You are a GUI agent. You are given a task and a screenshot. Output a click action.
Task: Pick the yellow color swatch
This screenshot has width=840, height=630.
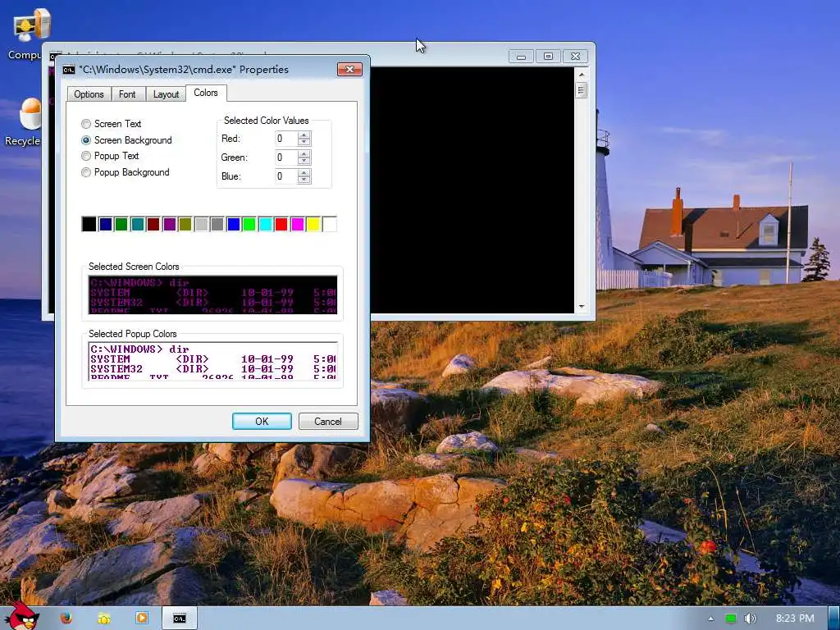pos(313,224)
